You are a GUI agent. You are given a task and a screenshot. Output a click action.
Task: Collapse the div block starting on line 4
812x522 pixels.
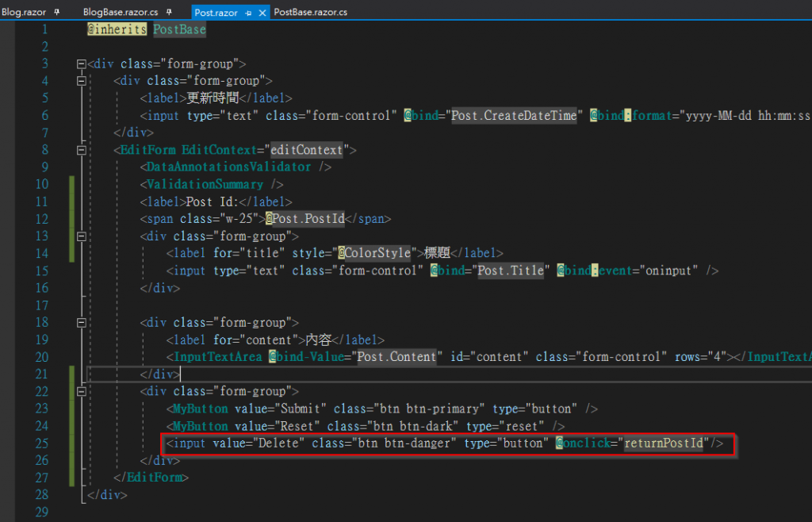tap(82, 81)
